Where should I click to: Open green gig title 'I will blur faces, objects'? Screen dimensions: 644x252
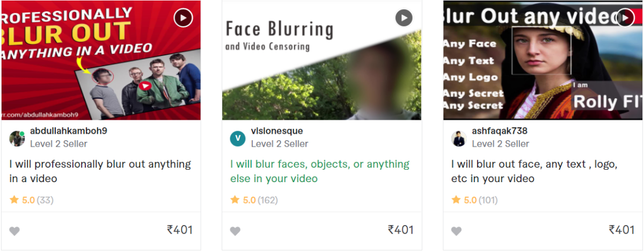coord(320,171)
